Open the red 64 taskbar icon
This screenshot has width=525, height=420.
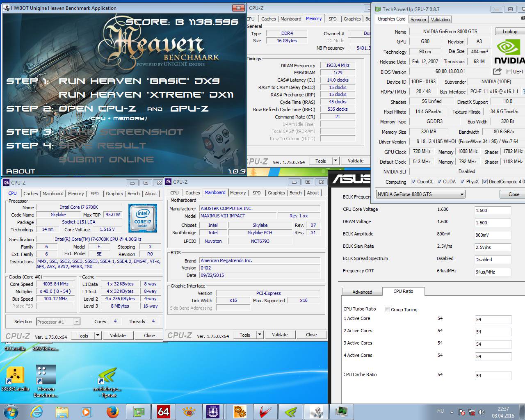click(163, 411)
